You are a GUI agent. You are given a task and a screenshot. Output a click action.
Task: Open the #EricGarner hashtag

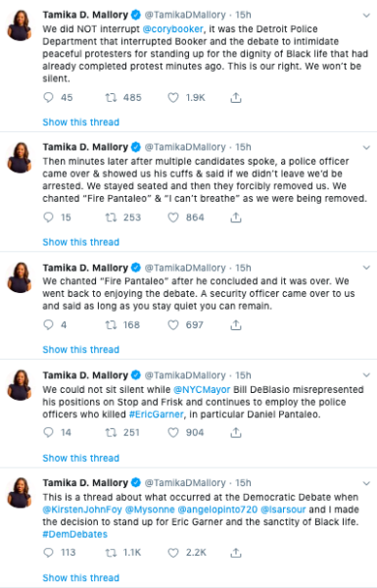157,415
